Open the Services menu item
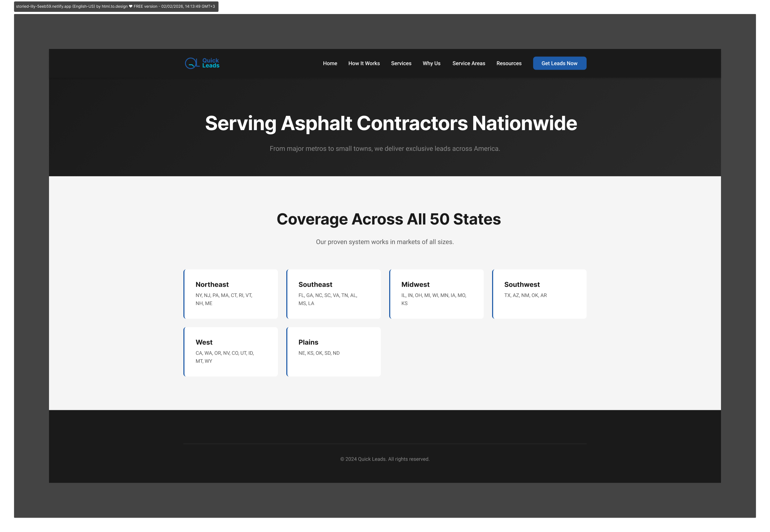Viewport: 770px width, 532px height. coord(401,63)
